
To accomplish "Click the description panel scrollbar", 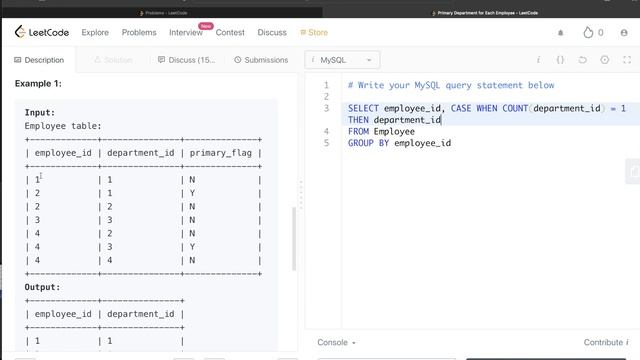I will coord(294,239).
